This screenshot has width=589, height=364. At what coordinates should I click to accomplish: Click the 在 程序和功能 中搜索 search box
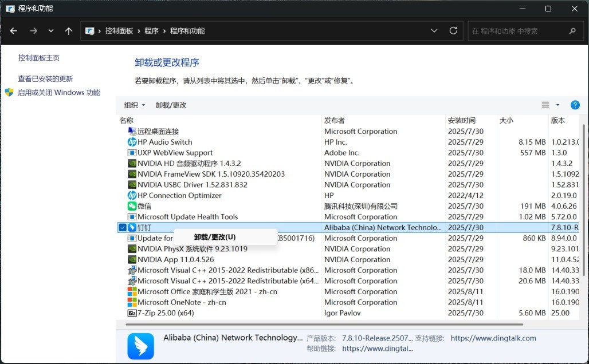[x=516, y=31]
